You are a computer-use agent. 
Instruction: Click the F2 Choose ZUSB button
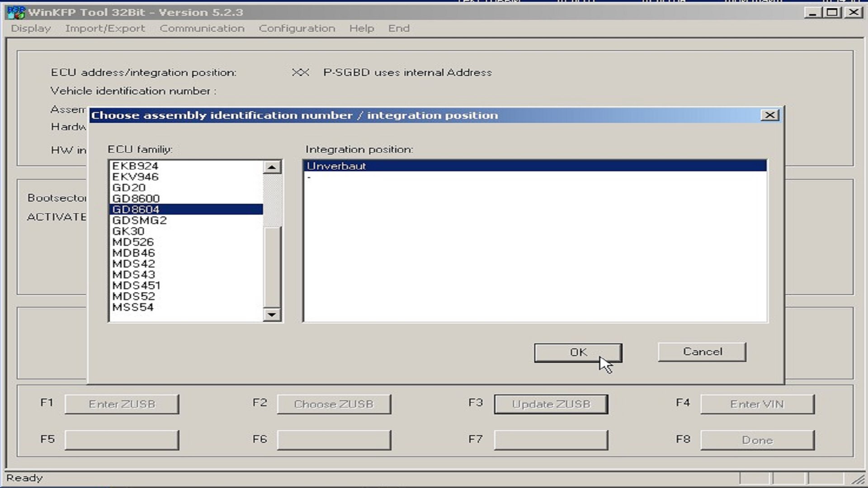(x=333, y=404)
